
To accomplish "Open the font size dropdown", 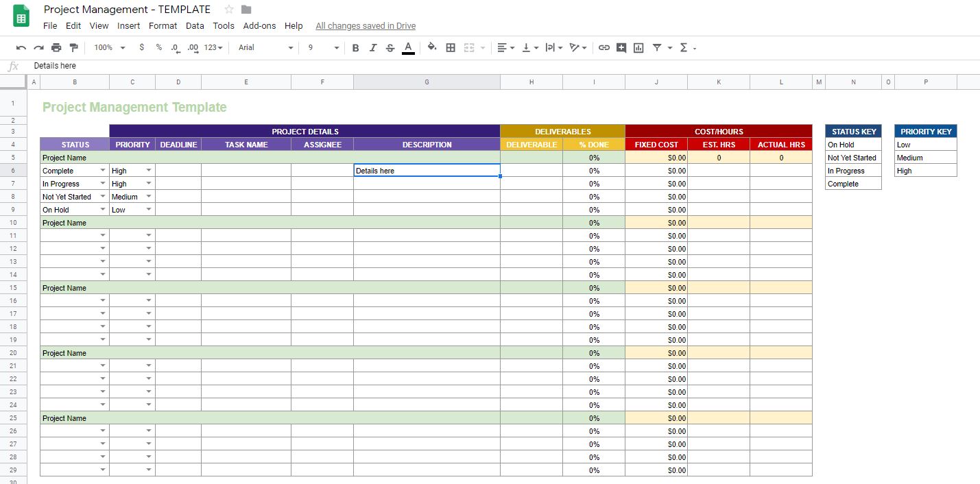I will coord(323,47).
